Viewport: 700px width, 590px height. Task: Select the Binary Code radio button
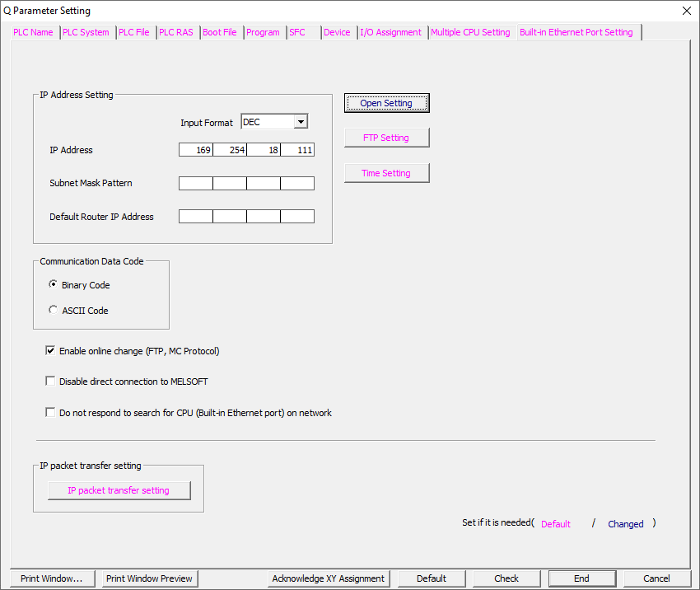(54, 285)
